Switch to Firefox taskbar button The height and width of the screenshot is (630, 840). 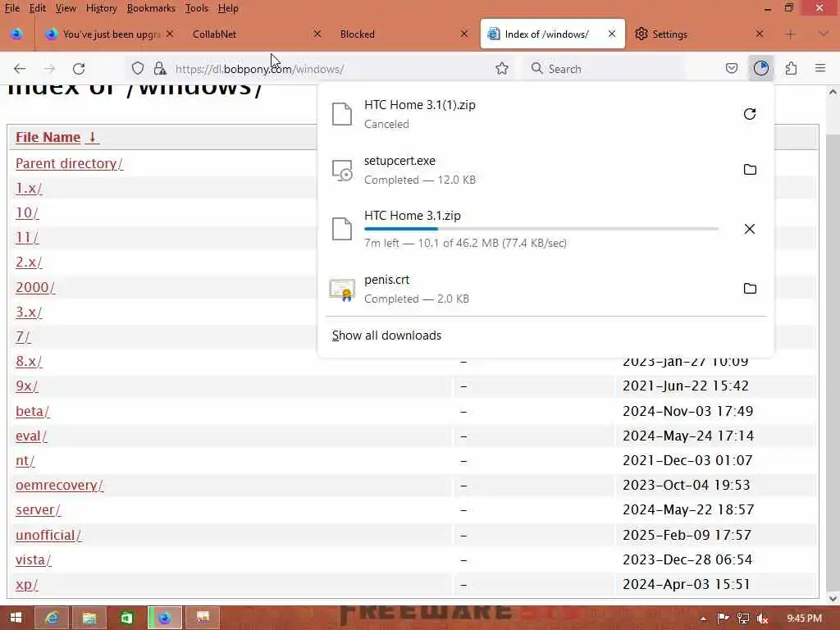[164, 618]
